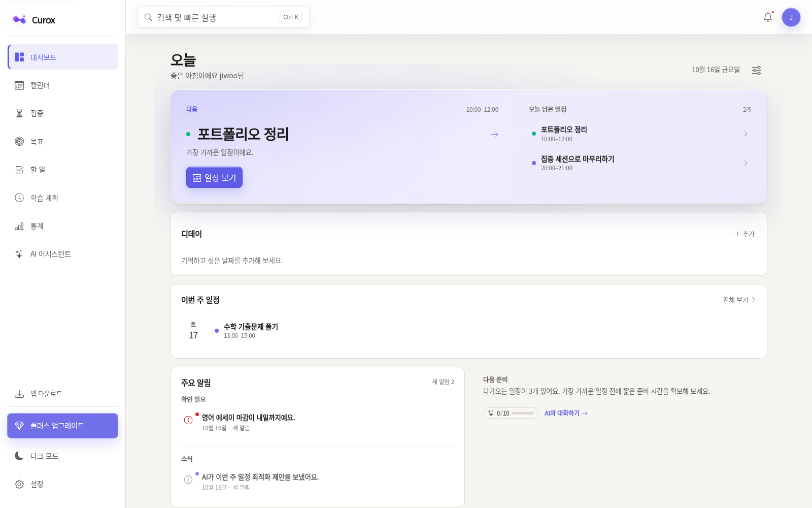
Task: Select 할 일 in the sidebar
Action: (x=63, y=170)
